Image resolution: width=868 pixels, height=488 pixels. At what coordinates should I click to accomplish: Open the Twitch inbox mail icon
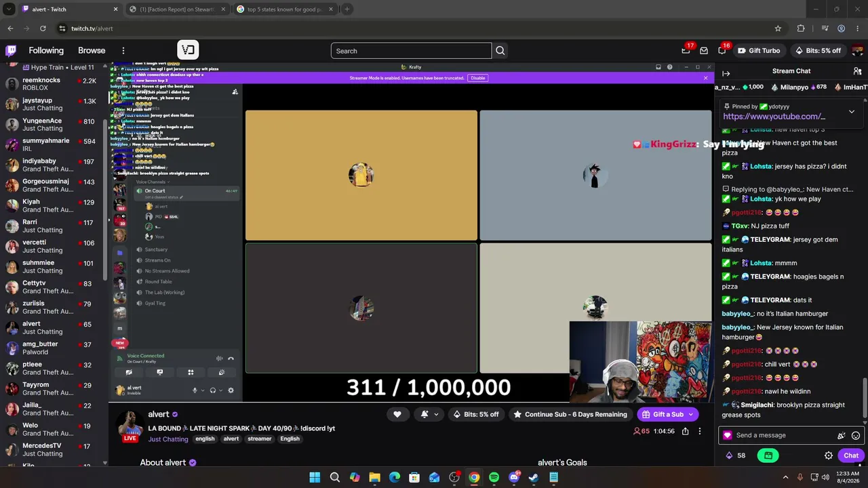(704, 51)
